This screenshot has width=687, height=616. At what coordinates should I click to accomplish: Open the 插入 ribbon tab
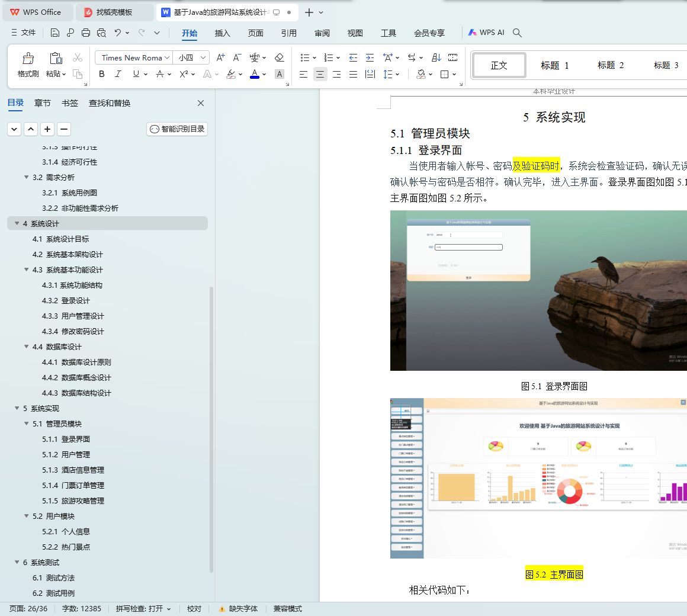[x=222, y=33]
